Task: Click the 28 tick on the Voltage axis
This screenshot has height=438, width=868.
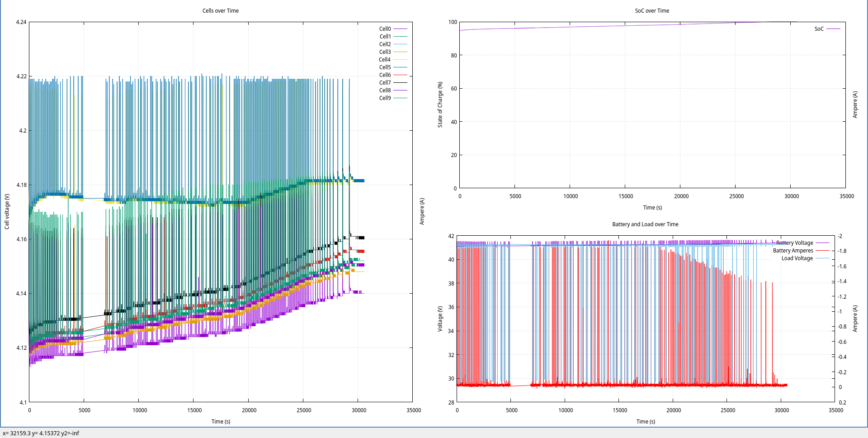Action: point(451,402)
